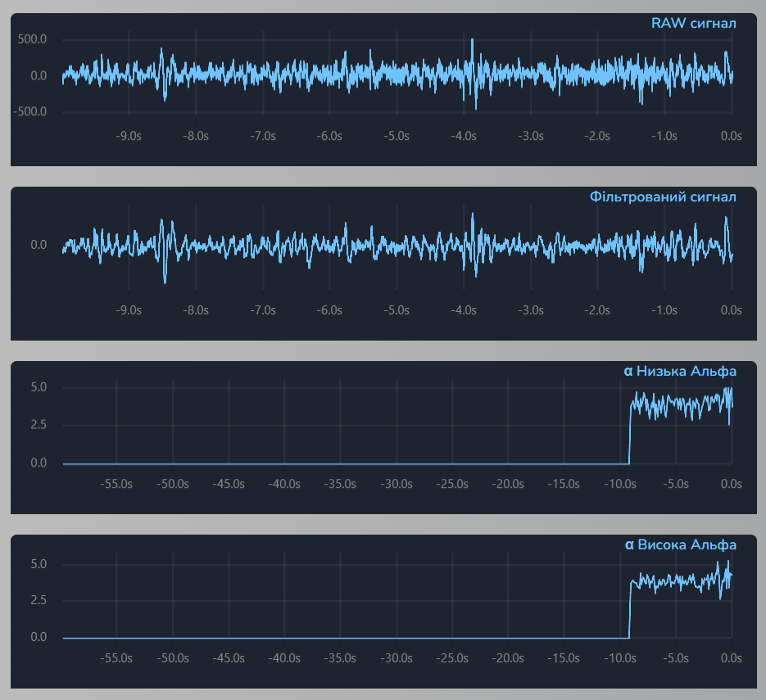Select the -1.0s tick in Фільтрований сигнал chart

(664, 311)
